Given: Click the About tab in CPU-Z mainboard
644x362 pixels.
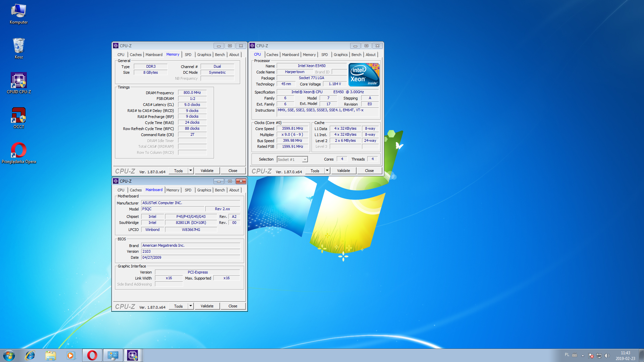Looking at the screenshot, I should (234, 190).
